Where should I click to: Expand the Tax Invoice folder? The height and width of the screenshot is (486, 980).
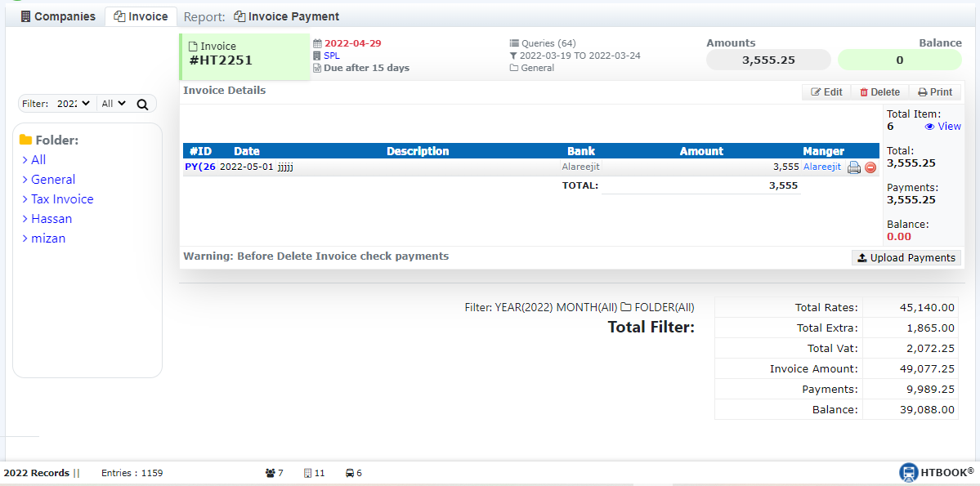(x=62, y=199)
